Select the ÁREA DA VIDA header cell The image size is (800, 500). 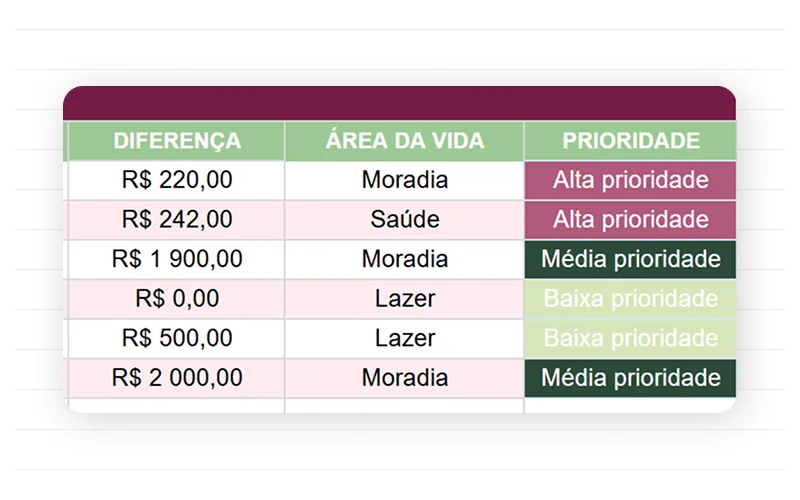tap(404, 141)
